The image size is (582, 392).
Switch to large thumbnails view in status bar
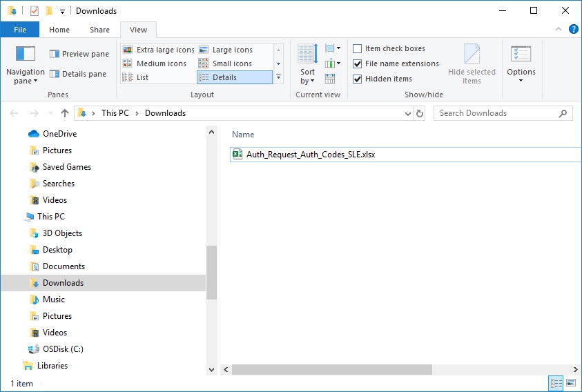(x=571, y=383)
